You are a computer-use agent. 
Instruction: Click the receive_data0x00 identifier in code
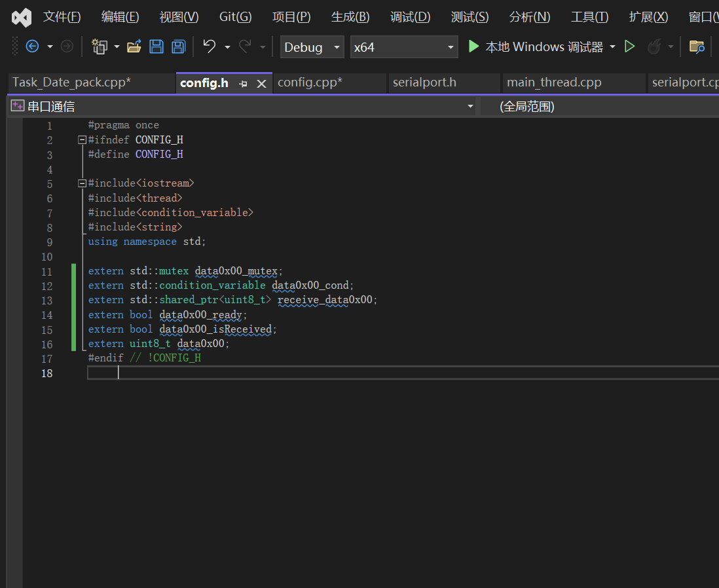[x=325, y=300]
